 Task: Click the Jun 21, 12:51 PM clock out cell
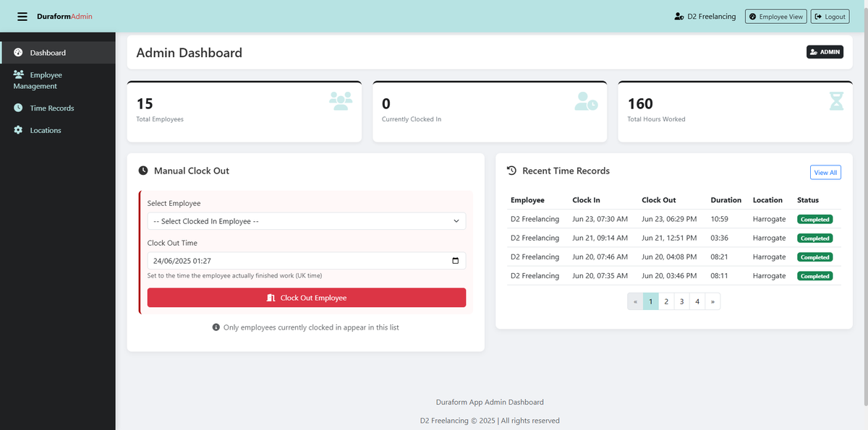pyautogui.click(x=669, y=238)
